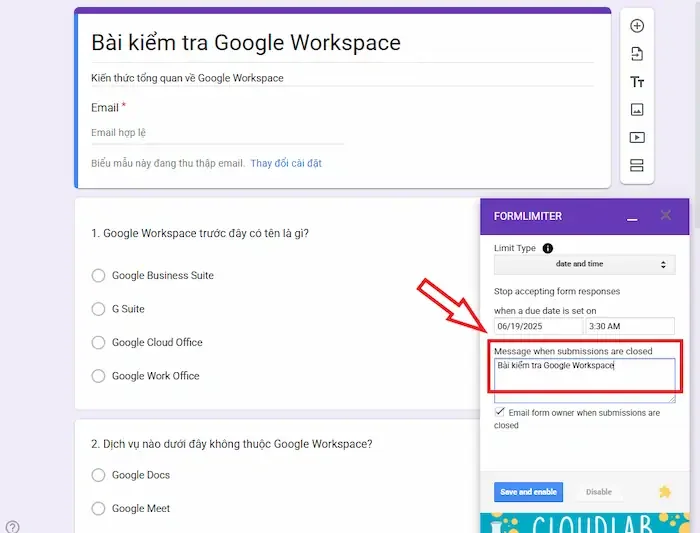Show Limit Type info tooltip icon
This screenshot has width=700, height=533.
tap(547, 248)
